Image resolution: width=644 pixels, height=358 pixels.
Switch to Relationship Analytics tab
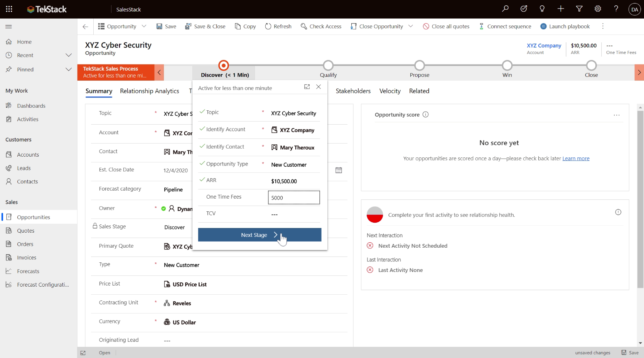pyautogui.click(x=150, y=91)
